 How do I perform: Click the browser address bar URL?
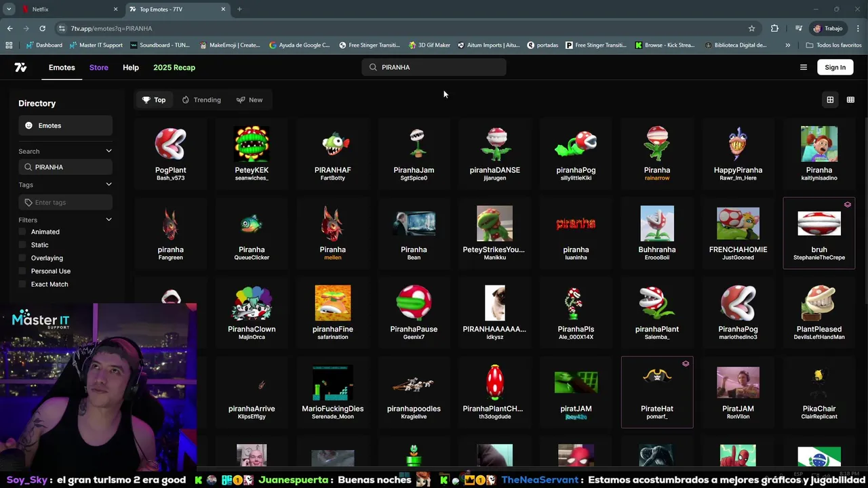pyautogui.click(x=111, y=28)
